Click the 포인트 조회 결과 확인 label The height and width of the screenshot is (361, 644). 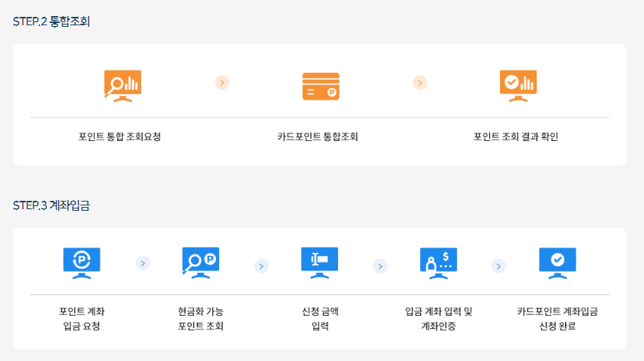click(516, 136)
